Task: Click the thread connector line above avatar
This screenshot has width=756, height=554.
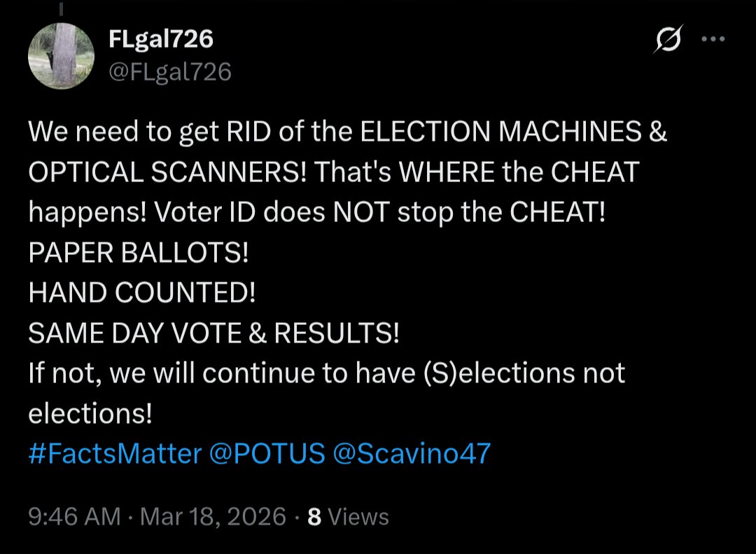Action: 62,7
